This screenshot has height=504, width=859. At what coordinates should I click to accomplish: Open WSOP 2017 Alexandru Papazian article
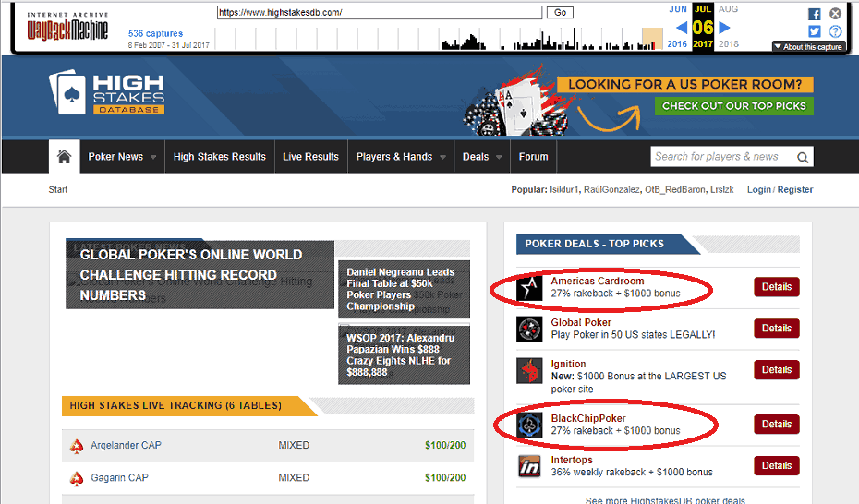[404, 354]
